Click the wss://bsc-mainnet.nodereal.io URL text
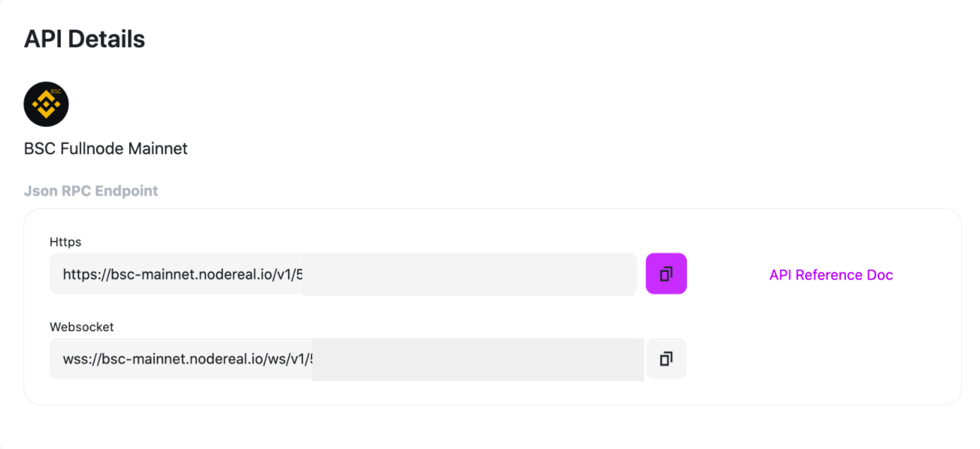980x449 pixels. [x=187, y=359]
